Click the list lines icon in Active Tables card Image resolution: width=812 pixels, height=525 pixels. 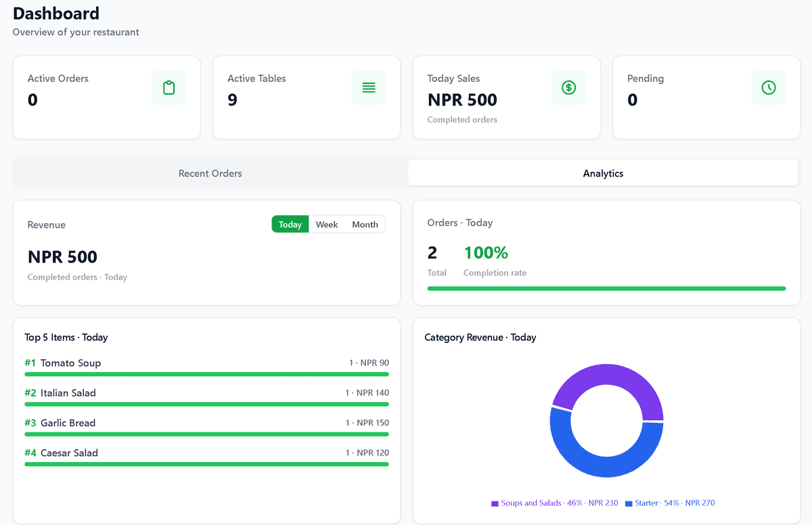(x=369, y=87)
